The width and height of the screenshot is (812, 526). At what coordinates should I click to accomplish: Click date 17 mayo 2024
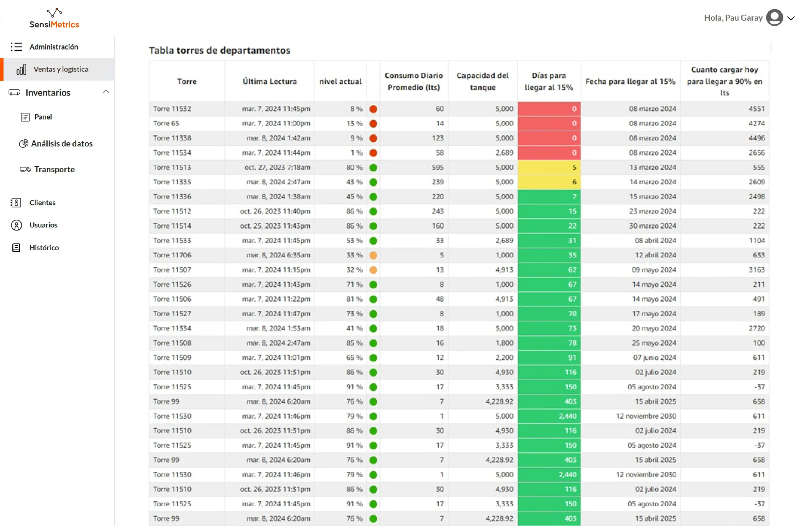pyautogui.click(x=654, y=314)
